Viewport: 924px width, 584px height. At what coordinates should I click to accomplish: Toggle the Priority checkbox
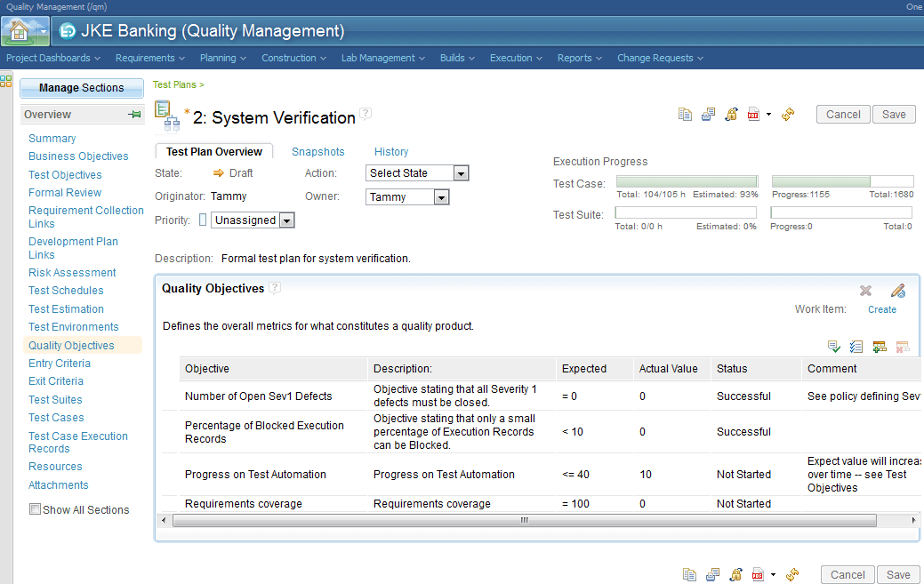[201, 220]
